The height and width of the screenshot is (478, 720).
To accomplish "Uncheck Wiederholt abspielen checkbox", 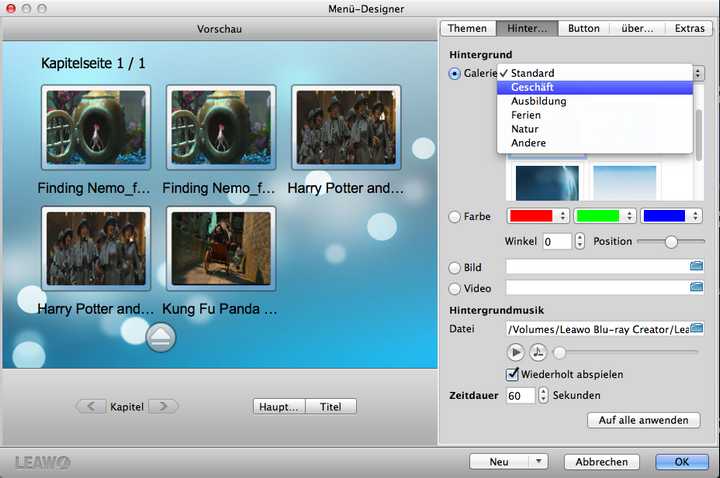I will pyautogui.click(x=513, y=374).
